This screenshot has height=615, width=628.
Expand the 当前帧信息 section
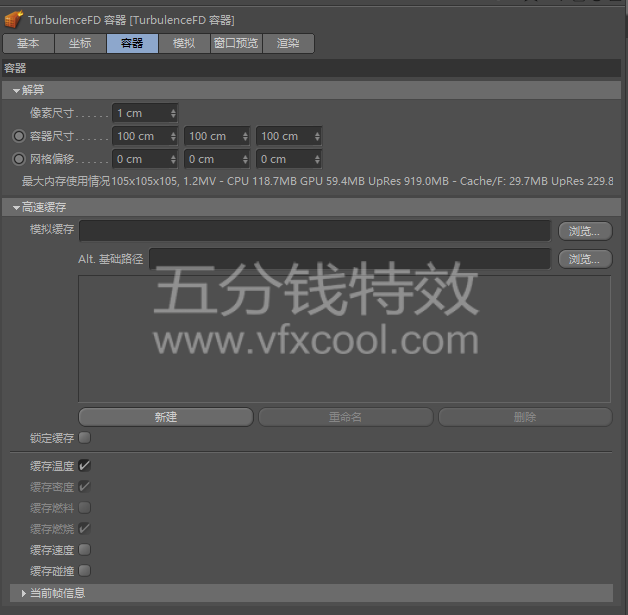(24, 593)
